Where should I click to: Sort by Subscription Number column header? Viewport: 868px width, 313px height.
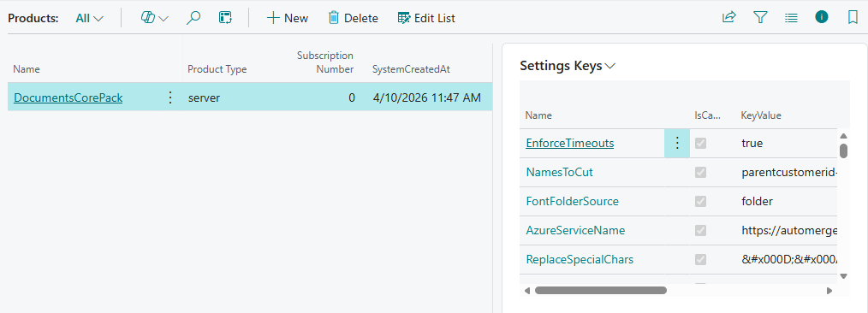(x=325, y=62)
